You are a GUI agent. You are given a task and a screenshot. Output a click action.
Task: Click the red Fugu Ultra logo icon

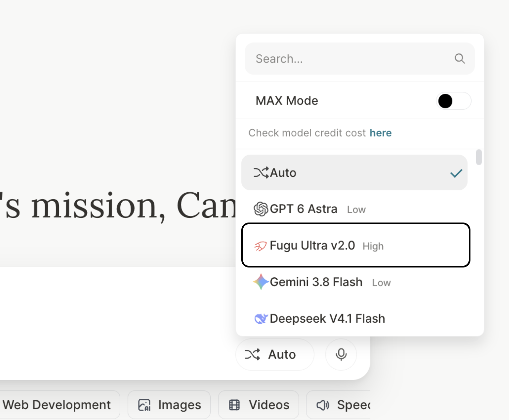pyautogui.click(x=260, y=246)
